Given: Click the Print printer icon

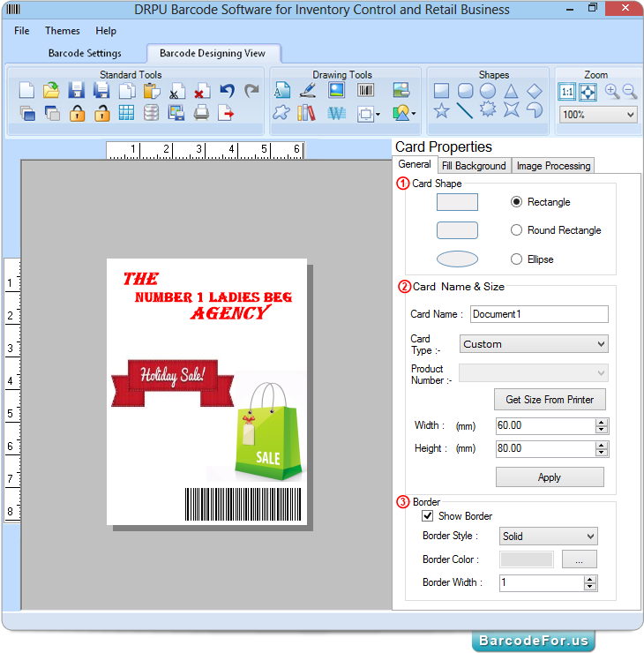Looking at the screenshot, I should pyautogui.click(x=201, y=113).
